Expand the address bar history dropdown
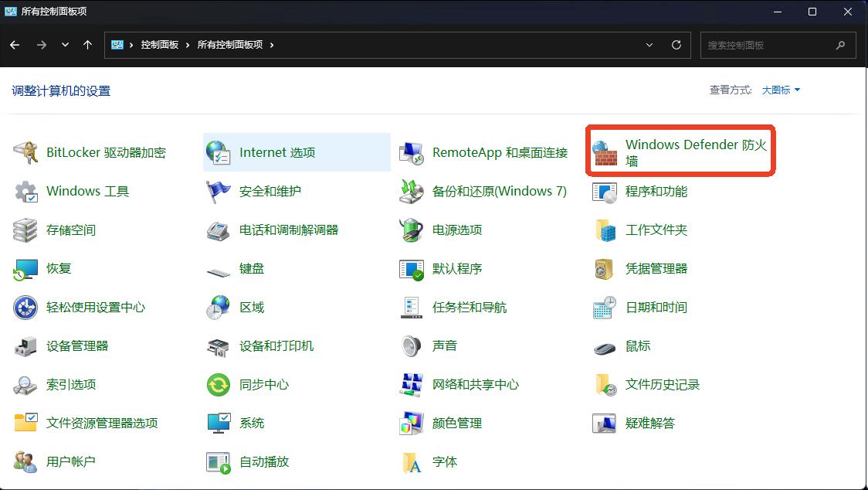 click(x=649, y=45)
